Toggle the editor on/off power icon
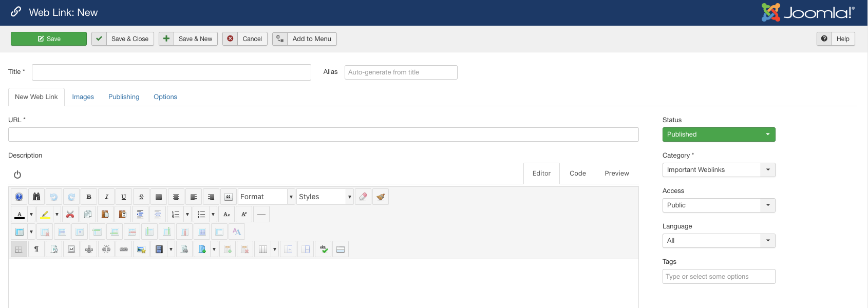The width and height of the screenshot is (868, 308). click(x=17, y=175)
